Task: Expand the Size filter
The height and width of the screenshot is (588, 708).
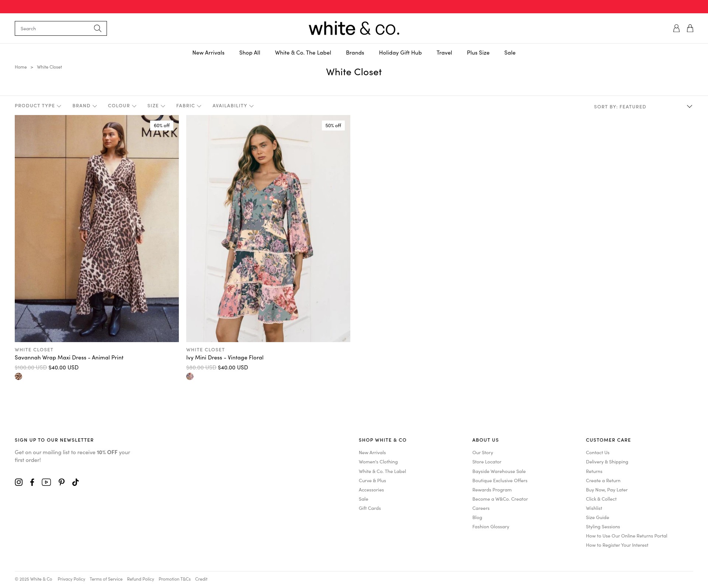Action: [x=156, y=106]
